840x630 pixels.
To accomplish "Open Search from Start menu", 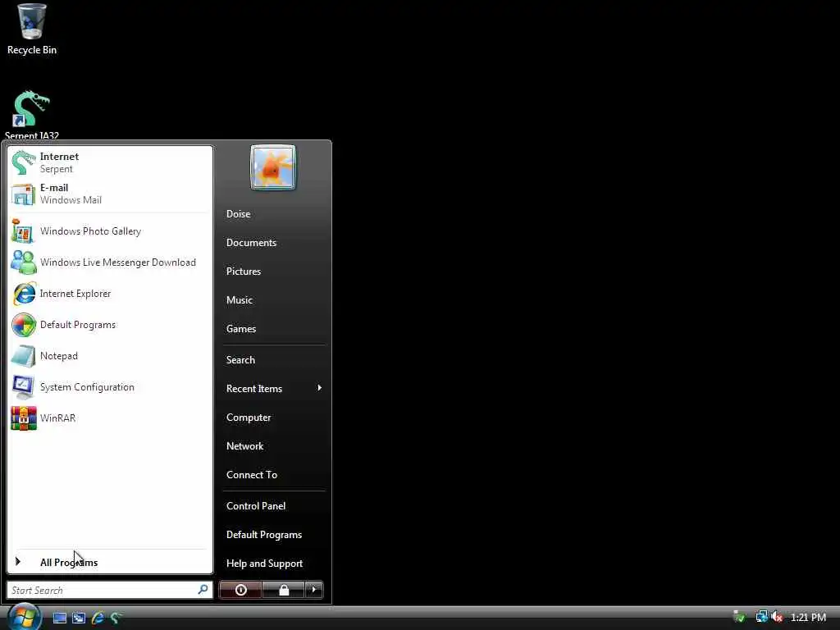I will tap(274, 360).
